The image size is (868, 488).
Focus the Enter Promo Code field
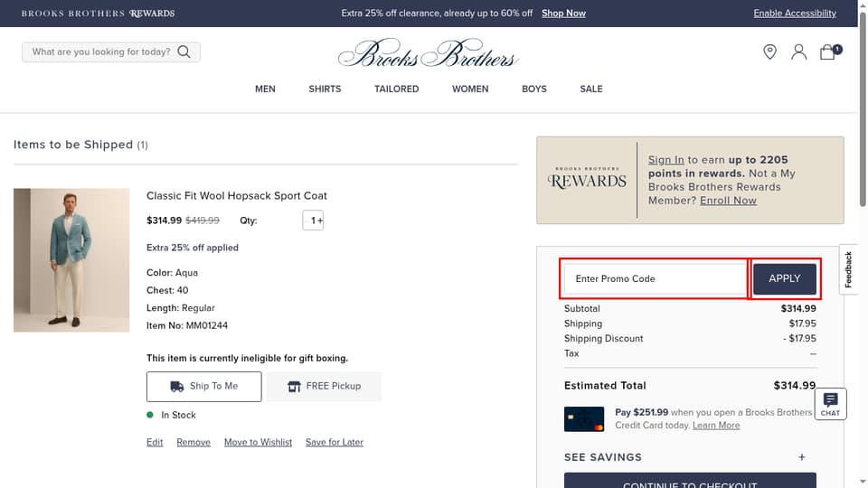click(656, 279)
